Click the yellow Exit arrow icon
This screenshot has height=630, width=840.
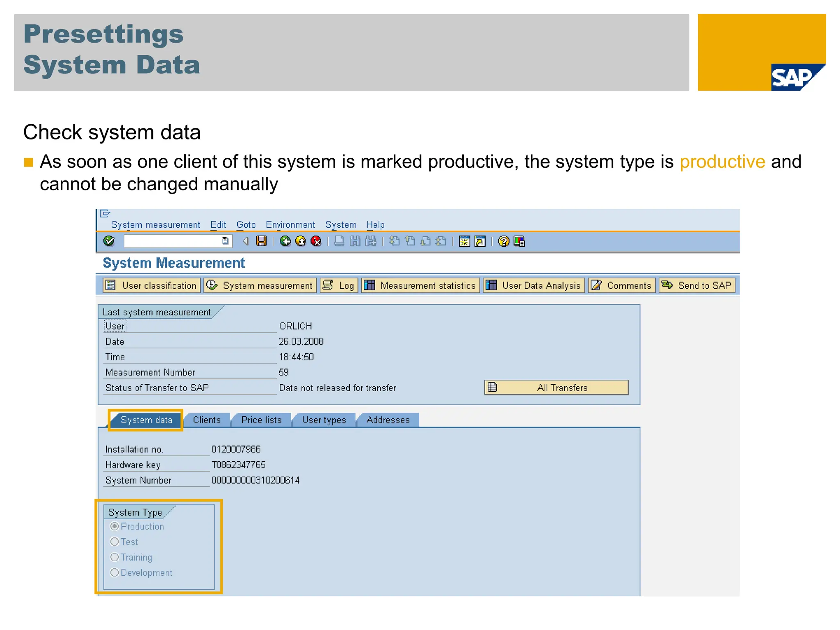(x=301, y=241)
